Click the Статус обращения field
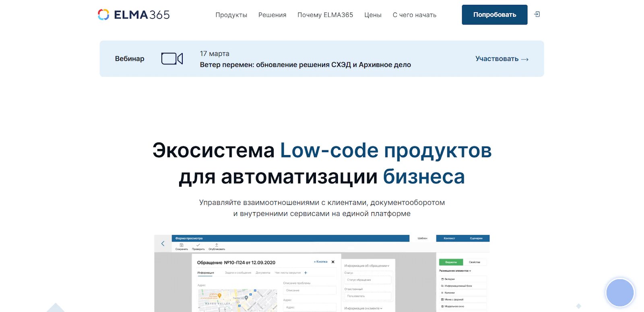 coord(367,280)
